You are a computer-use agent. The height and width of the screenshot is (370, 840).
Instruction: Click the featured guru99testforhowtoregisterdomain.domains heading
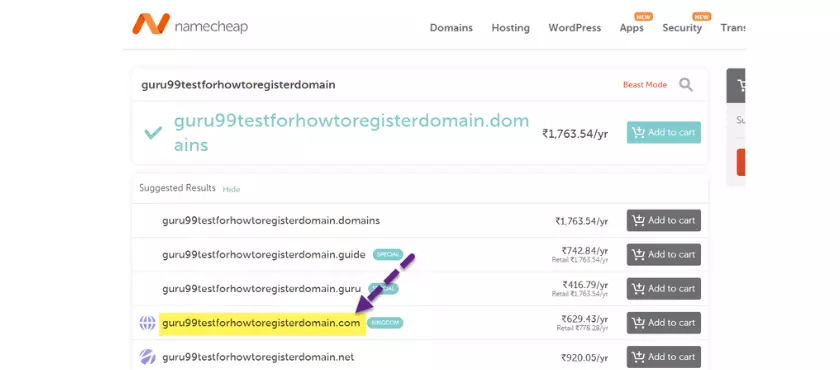tap(351, 132)
